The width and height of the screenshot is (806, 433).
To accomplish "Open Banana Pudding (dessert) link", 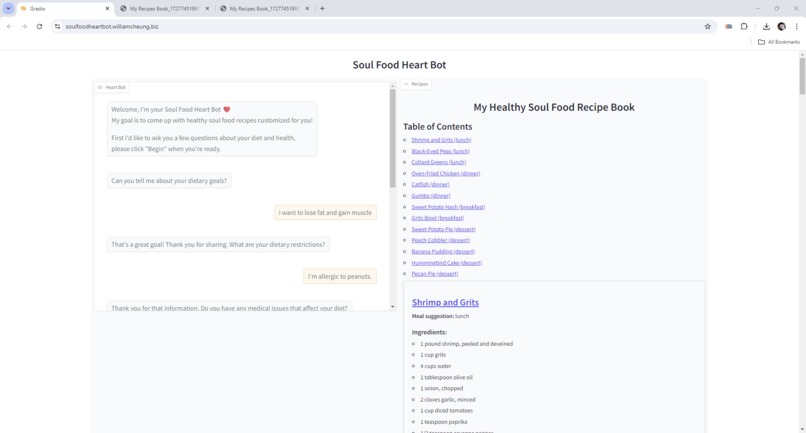I will pyautogui.click(x=443, y=251).
